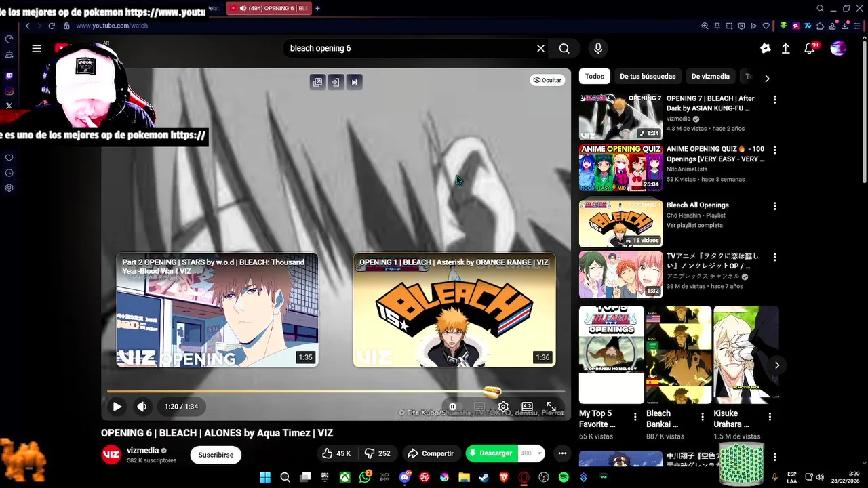Open options for 'Bleach Bankai' short
This screenshot has width=868, height=488.
click(702, 416)
